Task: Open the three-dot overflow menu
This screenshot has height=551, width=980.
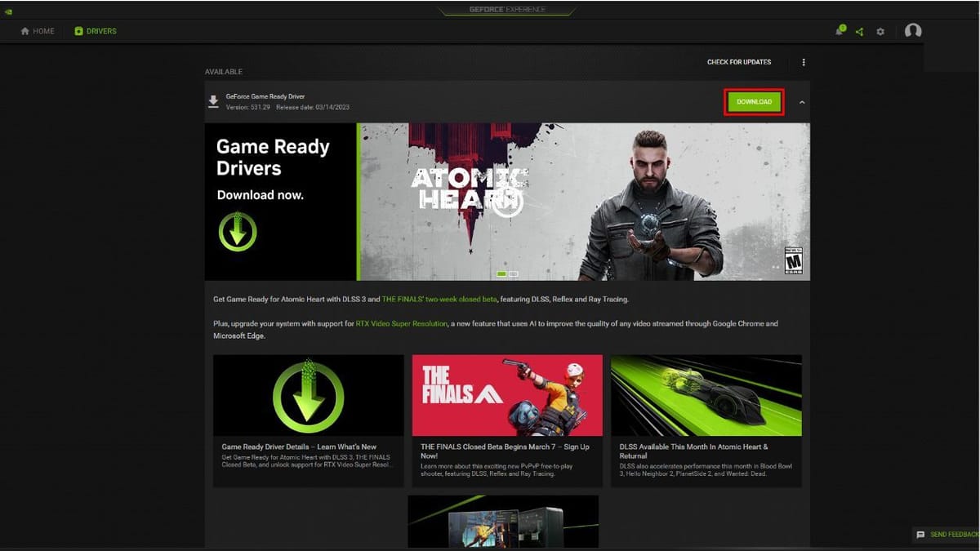Action: (x=803, y=61)
